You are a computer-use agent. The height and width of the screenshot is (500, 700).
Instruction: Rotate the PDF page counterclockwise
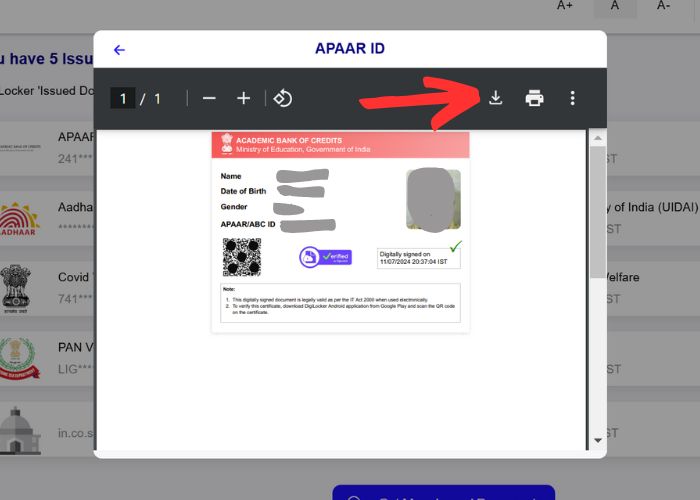tap(283, 98)
